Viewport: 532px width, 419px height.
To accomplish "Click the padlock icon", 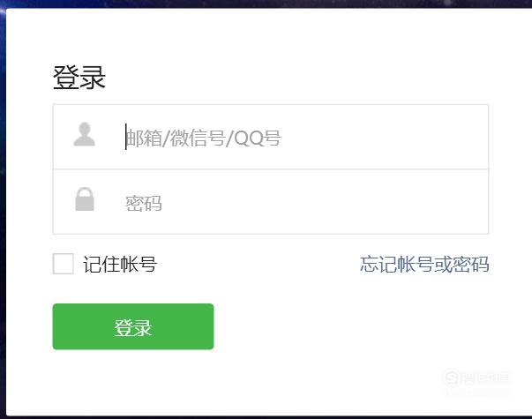I will coord(85,199).
